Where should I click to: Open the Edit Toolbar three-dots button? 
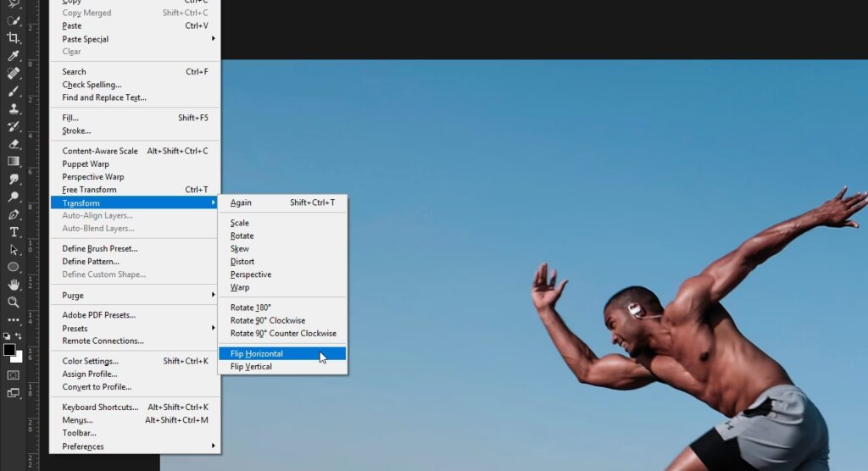coord(14,320)
